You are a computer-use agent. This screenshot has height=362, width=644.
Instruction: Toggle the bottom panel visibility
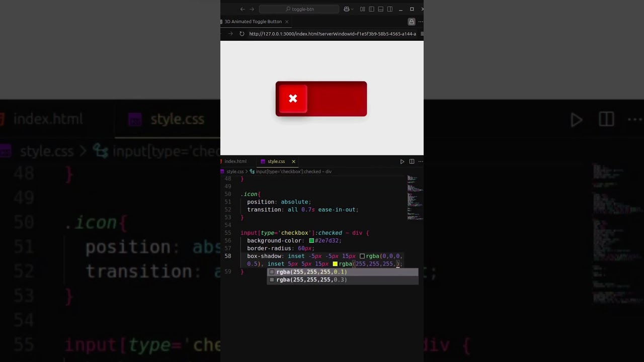(380, 9)
